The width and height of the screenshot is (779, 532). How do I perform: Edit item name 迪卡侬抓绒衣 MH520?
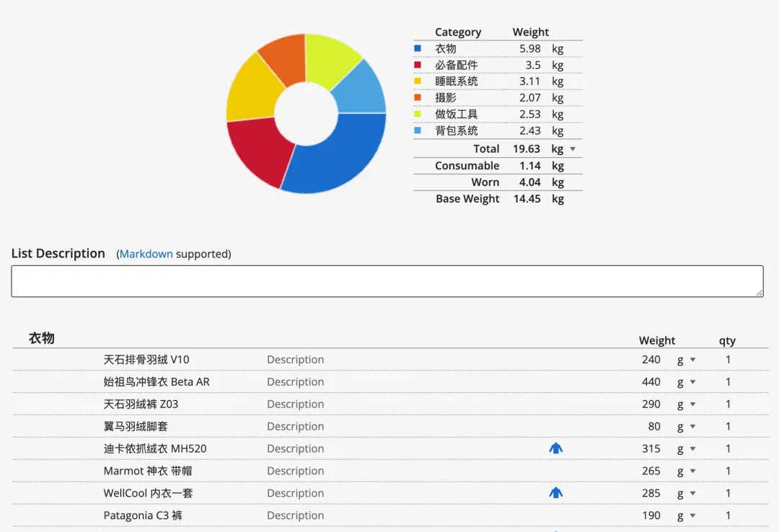coord(155,449)
